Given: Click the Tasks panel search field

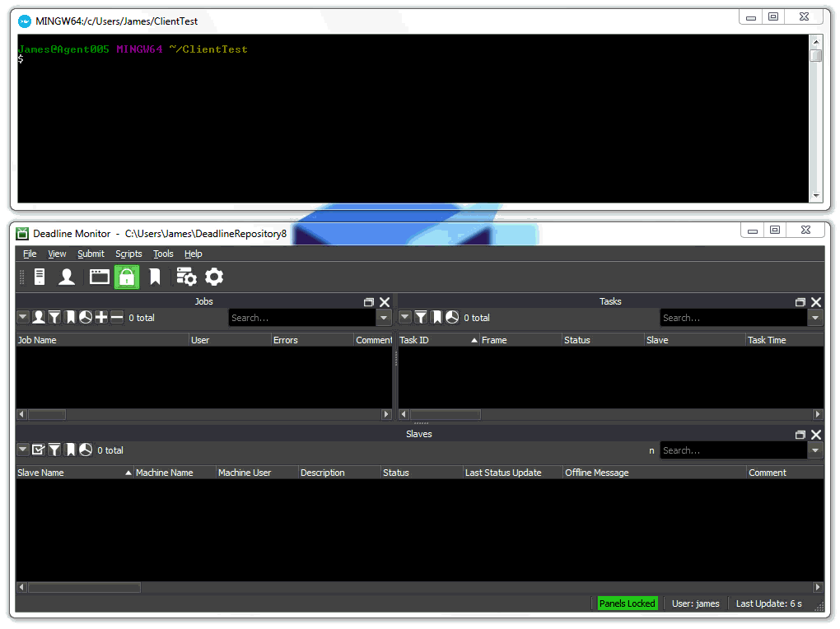Looking at the screenshot, I should point(734,318).
